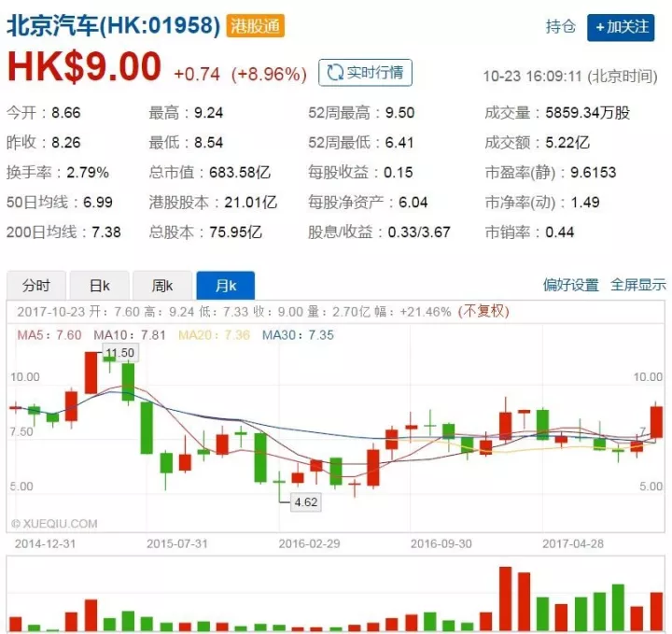672x634 pixels.
Task: Open the 持仓 holdings link
Action: pos(561,26)
